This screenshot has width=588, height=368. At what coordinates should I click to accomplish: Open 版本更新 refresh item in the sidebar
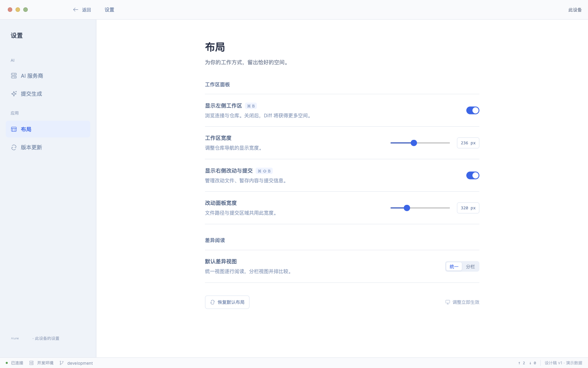click(x=48, y=147)
